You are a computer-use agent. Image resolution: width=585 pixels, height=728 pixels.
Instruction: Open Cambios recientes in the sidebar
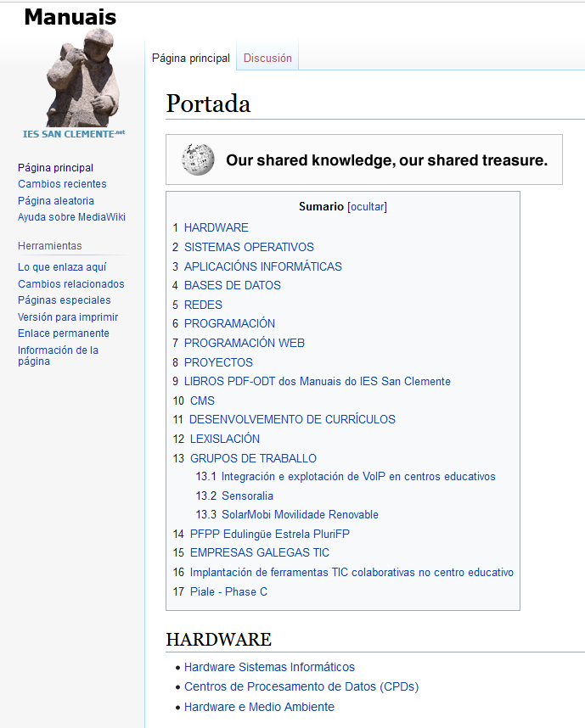62,184
